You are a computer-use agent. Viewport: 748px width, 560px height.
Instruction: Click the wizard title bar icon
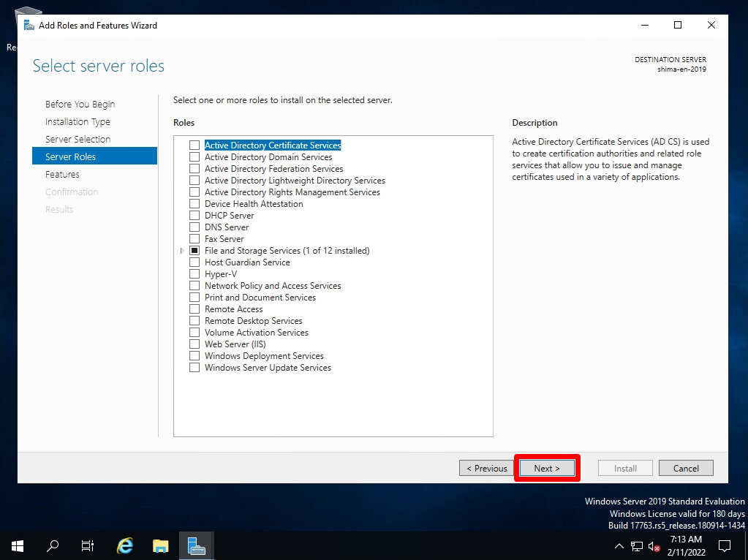pos(29,26)
